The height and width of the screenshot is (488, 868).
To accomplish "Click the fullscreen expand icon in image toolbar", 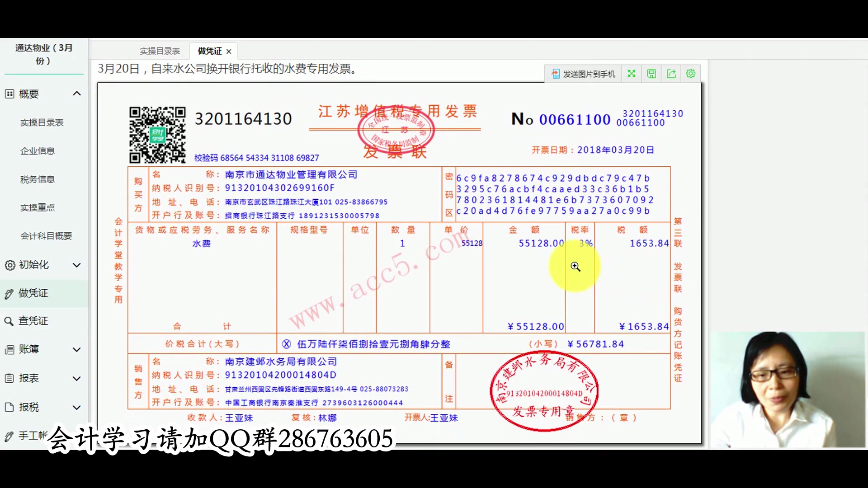I will pyautogui.click(x=632, y=74).
